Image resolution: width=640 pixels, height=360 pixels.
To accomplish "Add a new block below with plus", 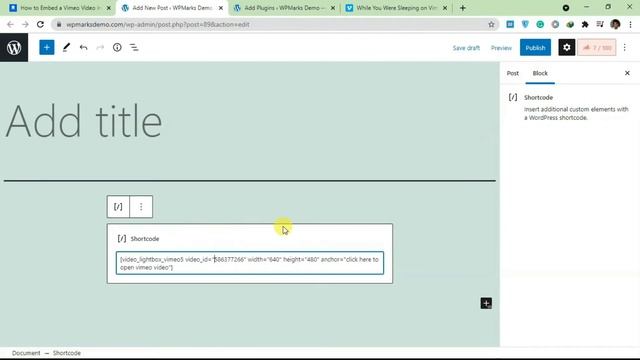I will pos(486,303).
